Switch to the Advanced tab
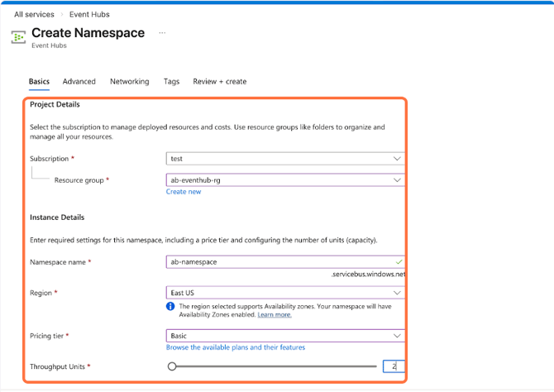554x392 pixels. [79, 81]
